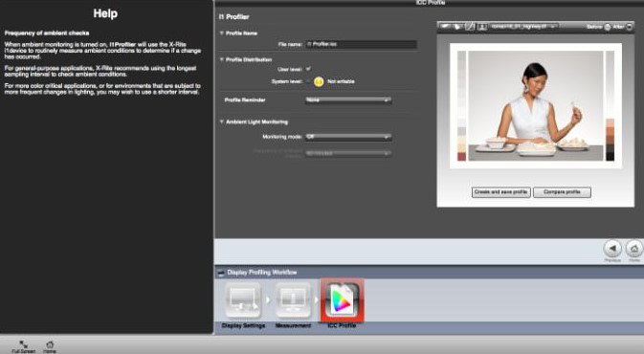Screen dimensions: 644x354
Task: Collapse the Profile Name section
Action: (222, 33)
